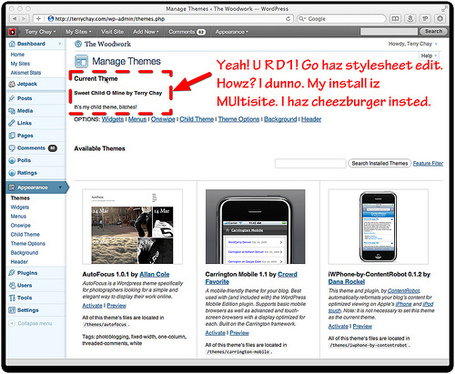Open the Widgets sidebar submenu item
This screenshot has height=374, width=455.
(x=20, y=207)
